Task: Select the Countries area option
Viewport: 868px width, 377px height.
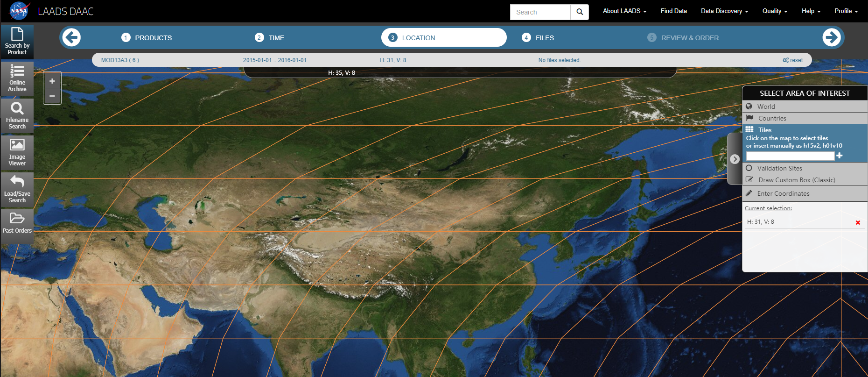Action: click(x=805, y=118)
